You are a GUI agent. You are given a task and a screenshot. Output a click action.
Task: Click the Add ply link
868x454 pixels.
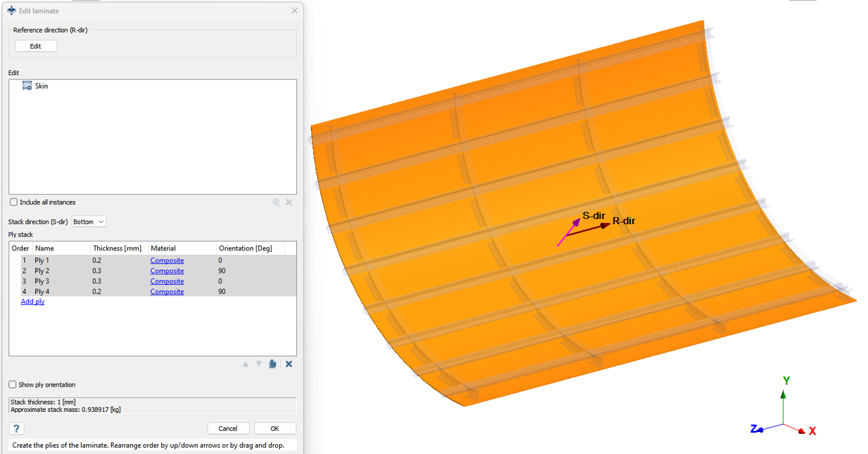[x=32, y=302]
